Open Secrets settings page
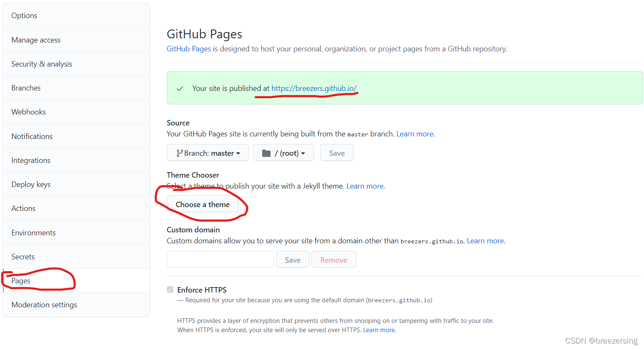Image resolution: width=644 pixels, height=349 pixels. [x=76, y=257]
